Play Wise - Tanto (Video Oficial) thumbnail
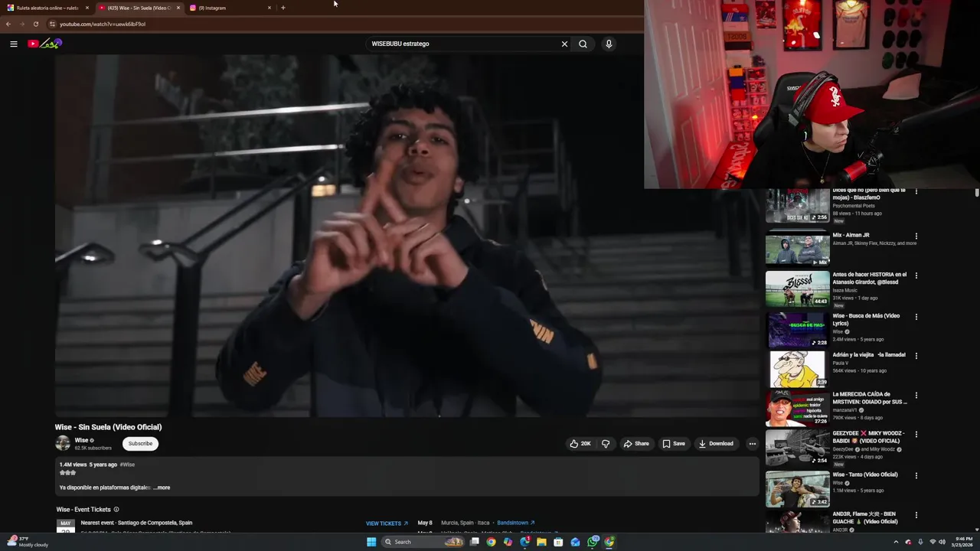This screenshot has width=980, height=551. (797, 488)
